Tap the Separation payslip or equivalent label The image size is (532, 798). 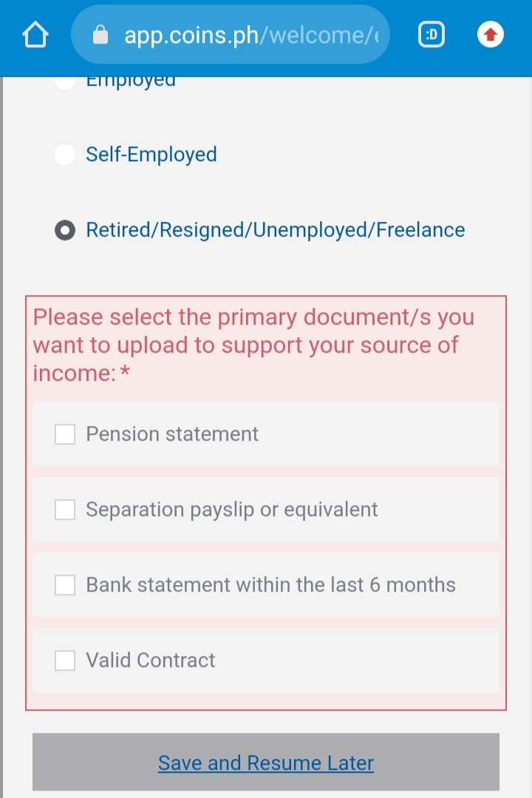pyautogui.click(x=231, y=510)
